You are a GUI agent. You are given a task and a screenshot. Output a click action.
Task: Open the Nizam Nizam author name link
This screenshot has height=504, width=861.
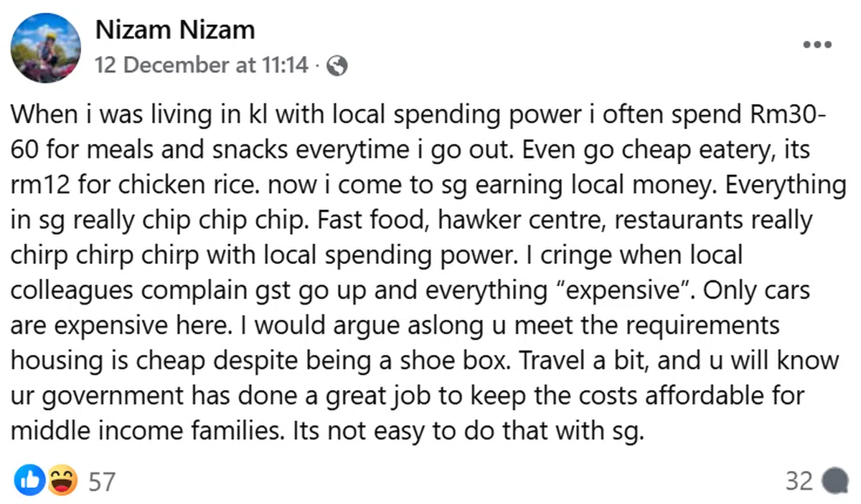(174, 31)
